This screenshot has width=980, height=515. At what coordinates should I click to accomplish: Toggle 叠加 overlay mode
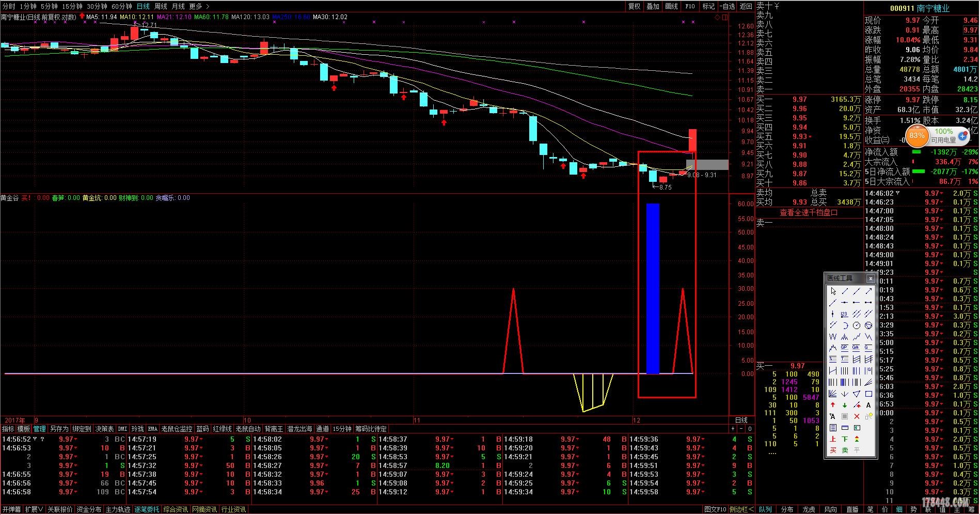tap(653, 6)
